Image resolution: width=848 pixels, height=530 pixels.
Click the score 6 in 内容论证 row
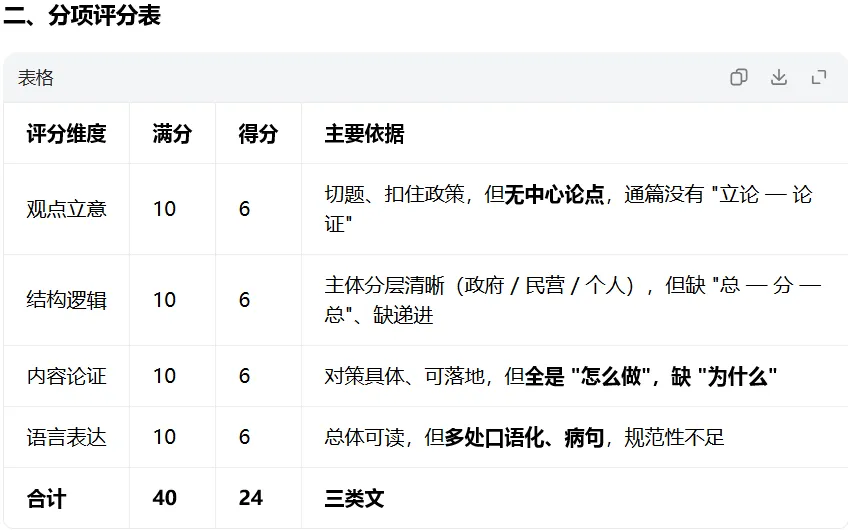coord(244,376)
